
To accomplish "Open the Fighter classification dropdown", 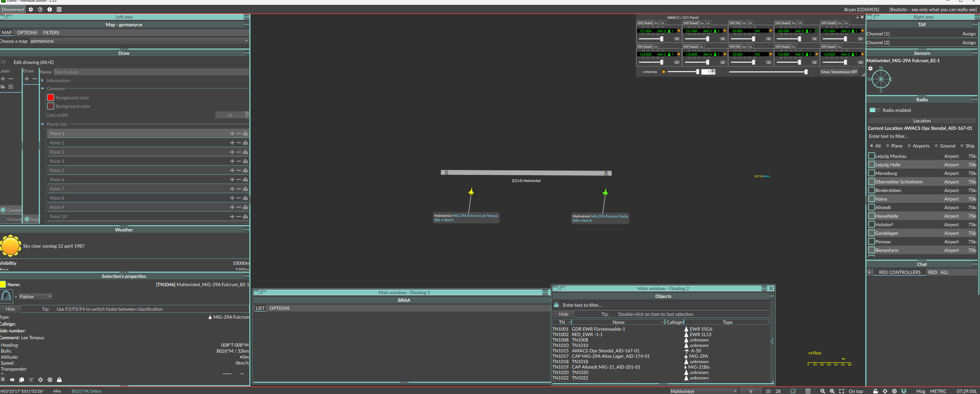I will click(x=35, y=297).
